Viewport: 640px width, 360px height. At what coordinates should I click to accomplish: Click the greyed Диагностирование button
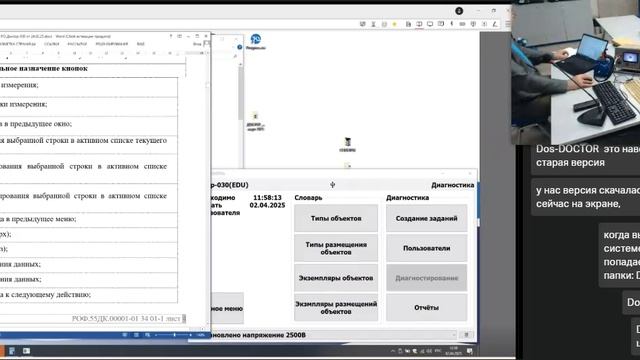coord(427,278)
